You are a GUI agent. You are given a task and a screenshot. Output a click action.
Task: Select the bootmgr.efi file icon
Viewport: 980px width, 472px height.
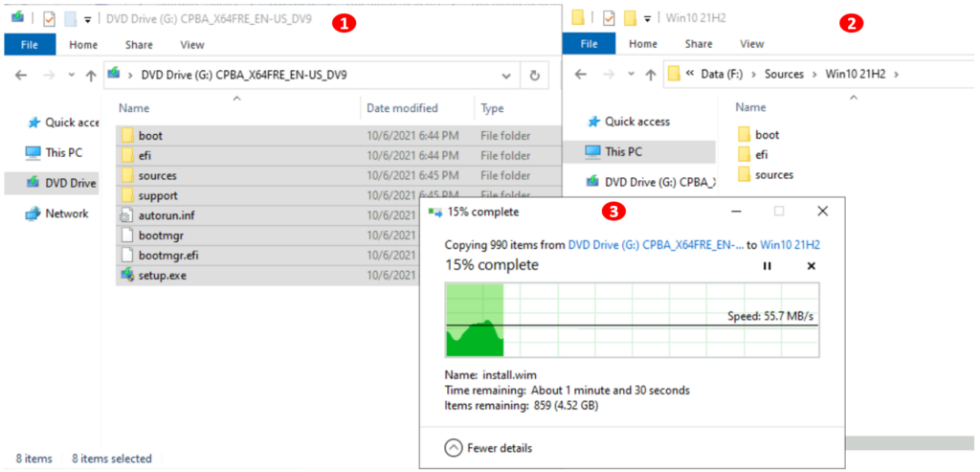point(127,255)
